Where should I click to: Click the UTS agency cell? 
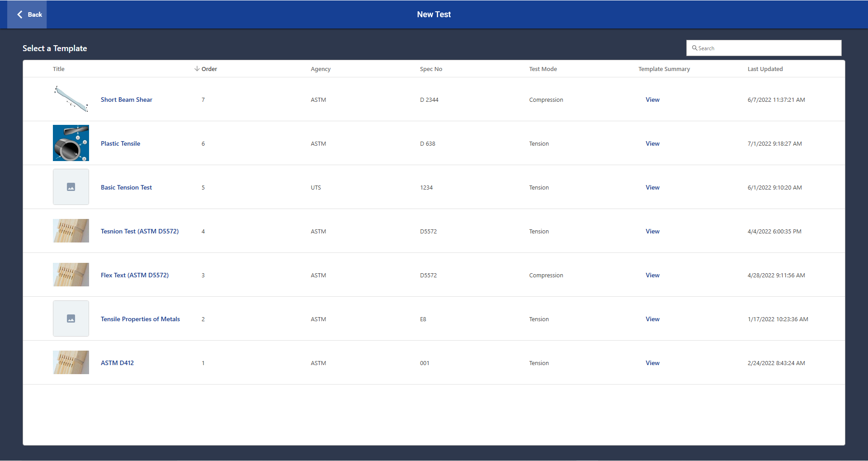coord(316,187)
